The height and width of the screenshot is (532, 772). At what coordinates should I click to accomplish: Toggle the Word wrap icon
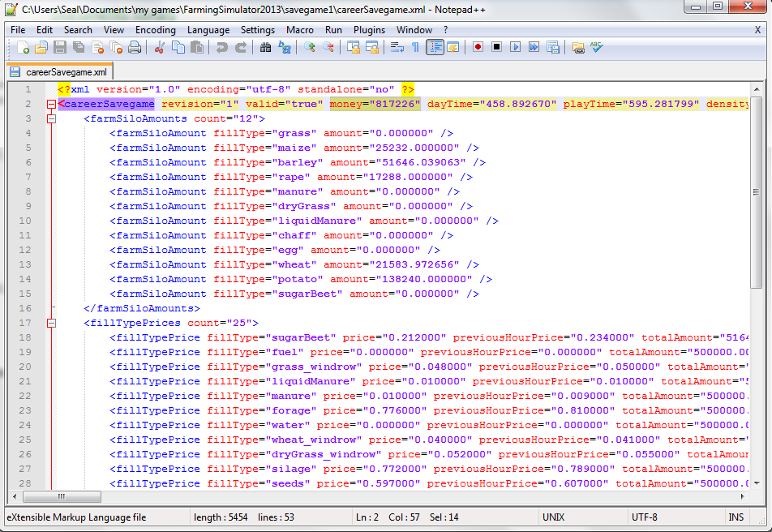pyautogui.click(x=397, y=47)
